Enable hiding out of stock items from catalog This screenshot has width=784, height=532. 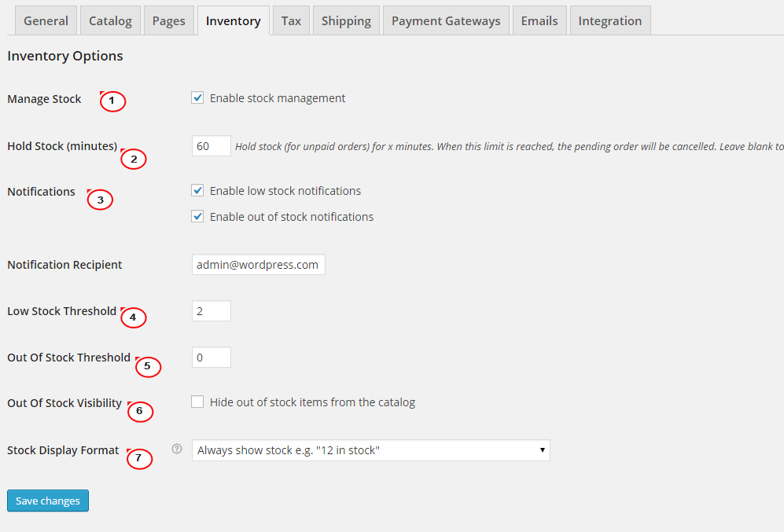[198, 402]
